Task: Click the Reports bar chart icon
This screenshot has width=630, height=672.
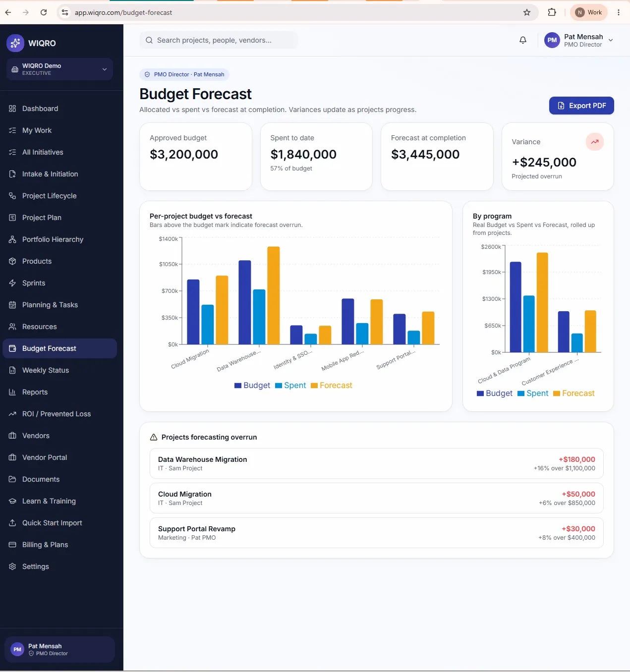Action: [12, 392]
